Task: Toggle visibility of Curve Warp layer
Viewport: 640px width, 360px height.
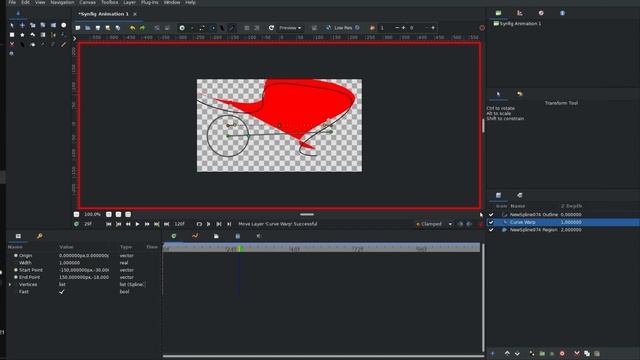Action: click(491, 222)
